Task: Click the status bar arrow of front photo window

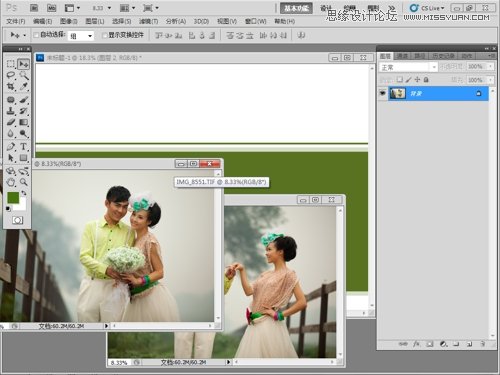Action: click(106, 326)
